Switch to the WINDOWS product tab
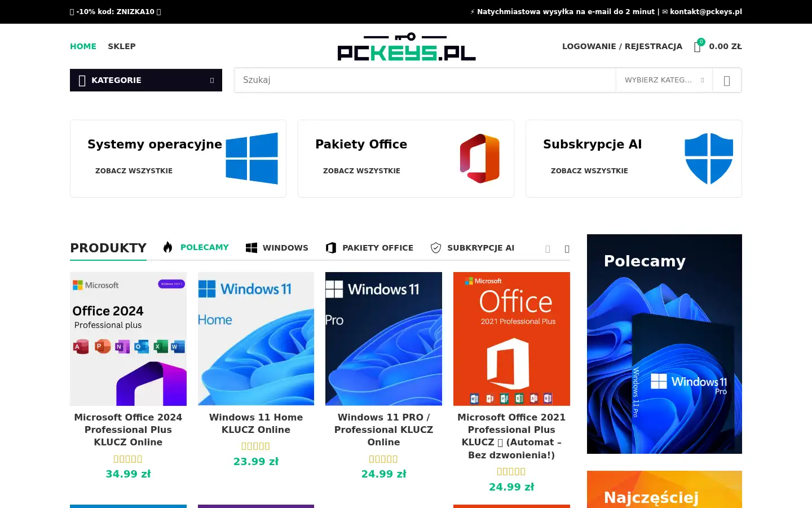Image resolution: width=812 pixels, height=508 pixels. [x=285, y=248]
